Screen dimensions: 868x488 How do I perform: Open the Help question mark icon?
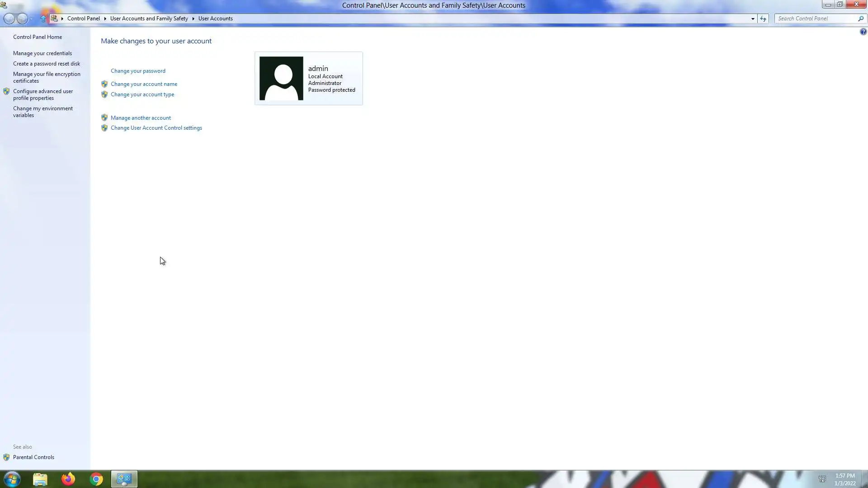tap(863, 32)
